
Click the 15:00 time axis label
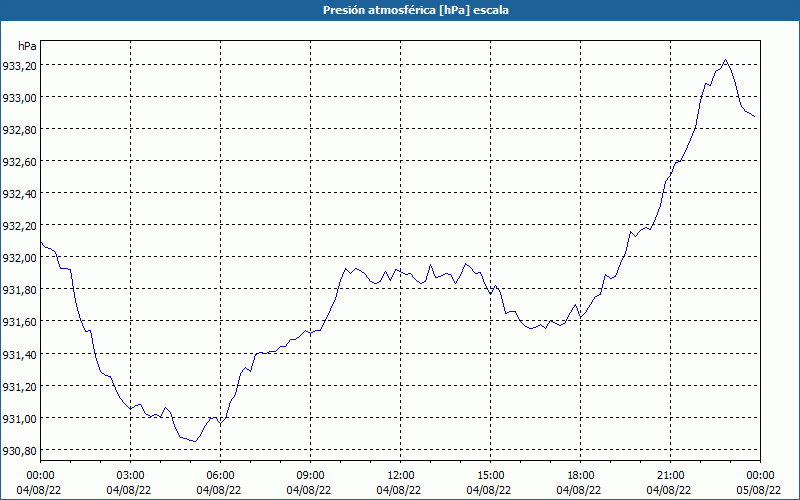click(x=490, y=476)
